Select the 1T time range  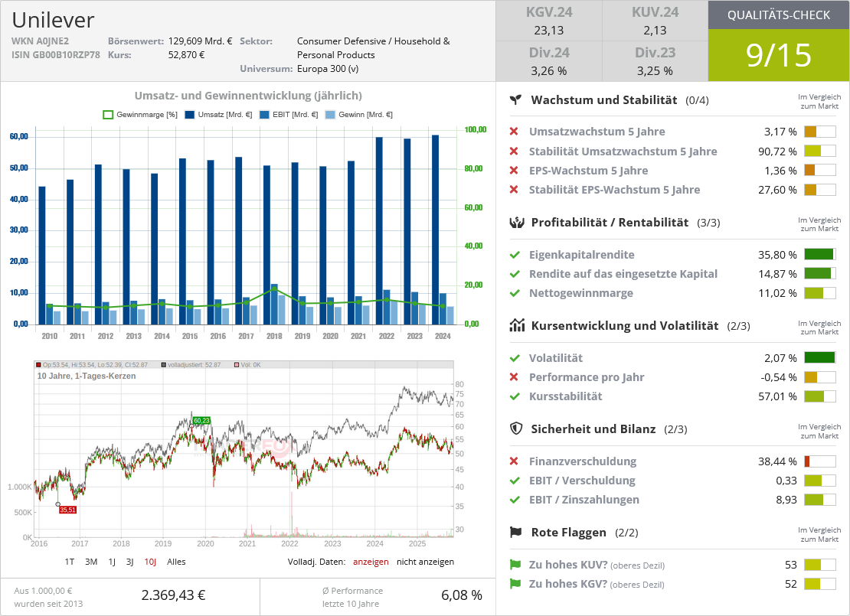coord(70,562)
